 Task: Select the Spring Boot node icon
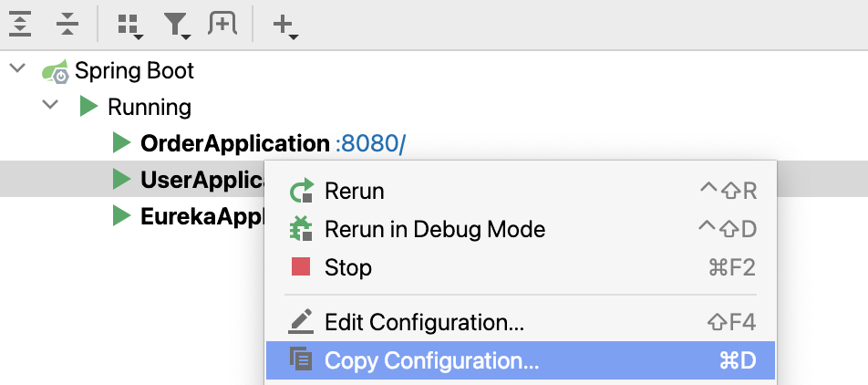tap(56, 71)
